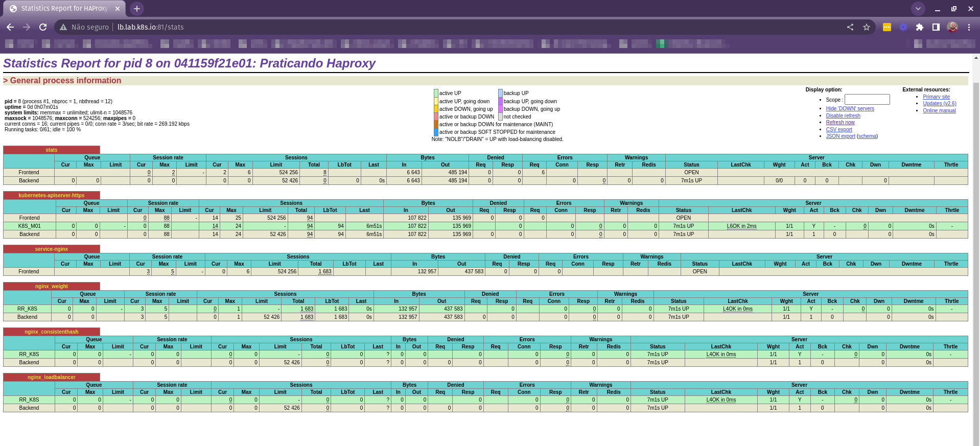Click the OPEN status in service-nginx Frontend row
Viewport: 980px width, 446px height.
point(699,272)
